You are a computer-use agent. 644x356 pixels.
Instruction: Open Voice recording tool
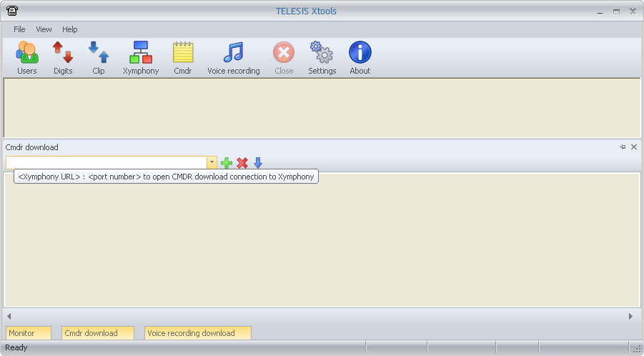coord(233,57)
